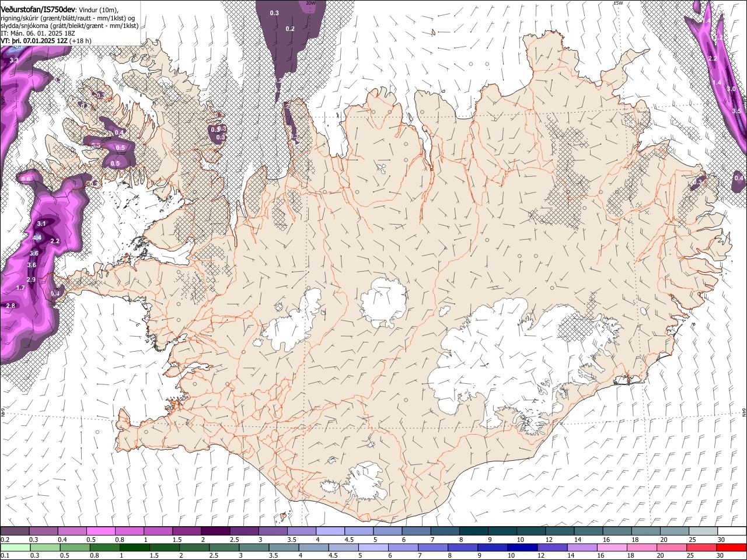Click the 2.9 precipitation value on the map
This screenshot has width=747, height=560.
[31, 280]
